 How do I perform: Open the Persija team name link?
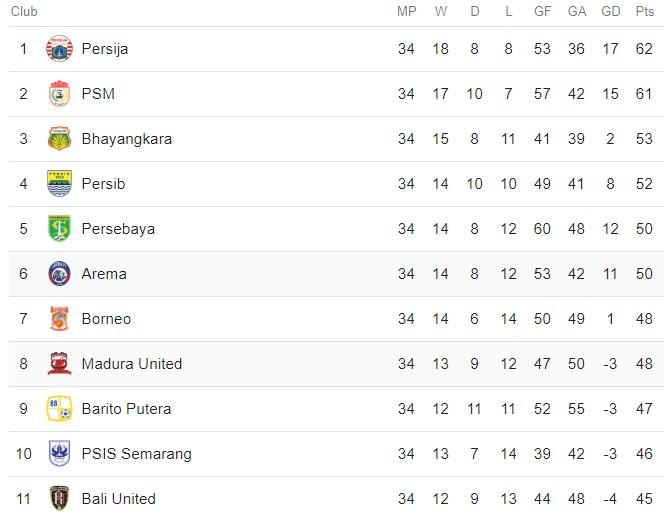(105, 49)
